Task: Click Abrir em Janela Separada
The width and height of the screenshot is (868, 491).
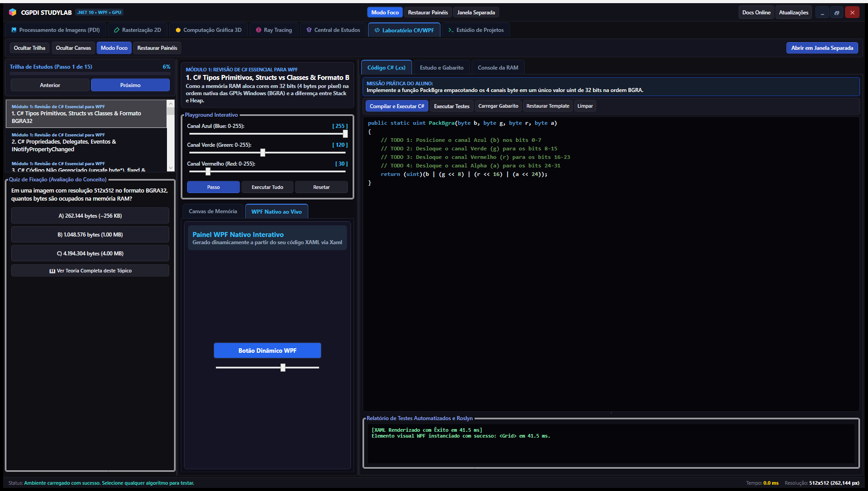Action: point(822,48)
